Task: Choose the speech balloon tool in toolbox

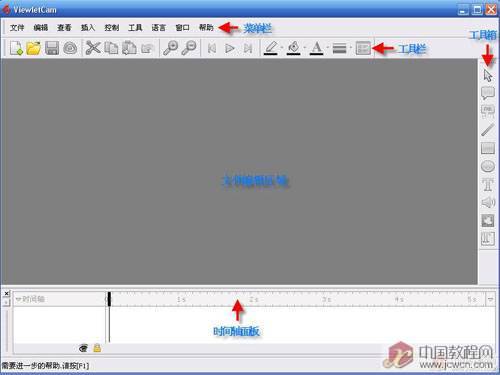Action: pyautogui.click(x=488, y=93)
